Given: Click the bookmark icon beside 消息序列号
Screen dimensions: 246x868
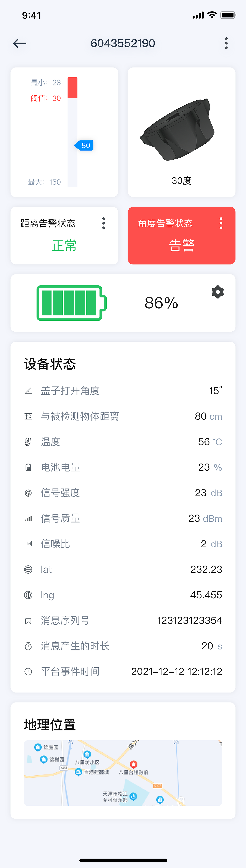Looking at the screenshot, I should [28, 620].
